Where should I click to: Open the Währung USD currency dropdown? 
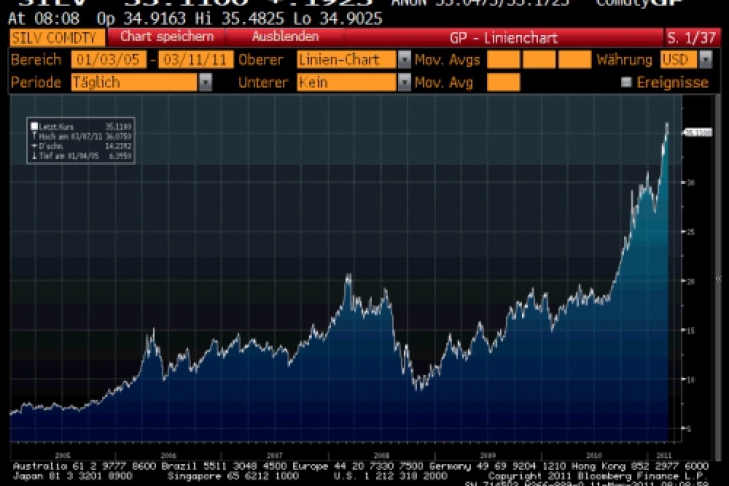[707, 60]
